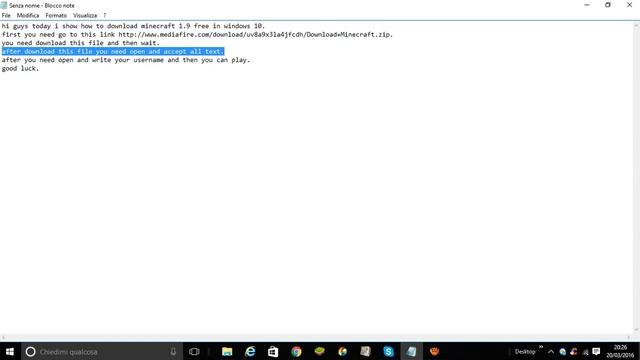Open the Formato menu
The image size is (640, 360).
coord(56,15)
